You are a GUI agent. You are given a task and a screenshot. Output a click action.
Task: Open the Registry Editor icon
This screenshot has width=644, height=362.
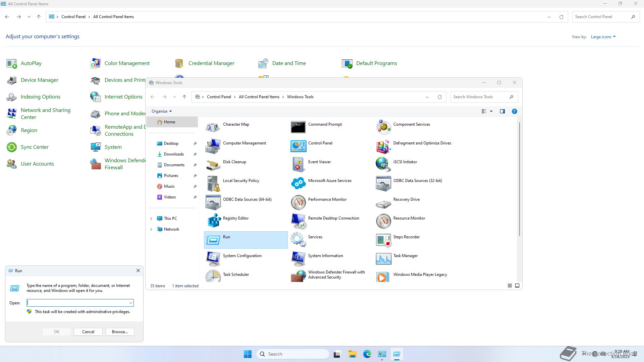[x=213, y=221]
